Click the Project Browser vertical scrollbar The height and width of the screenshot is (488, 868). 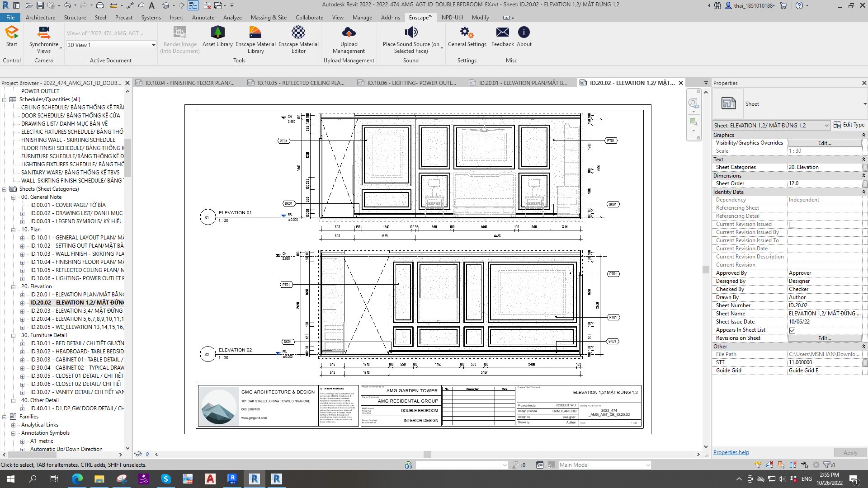pos(127,158)
